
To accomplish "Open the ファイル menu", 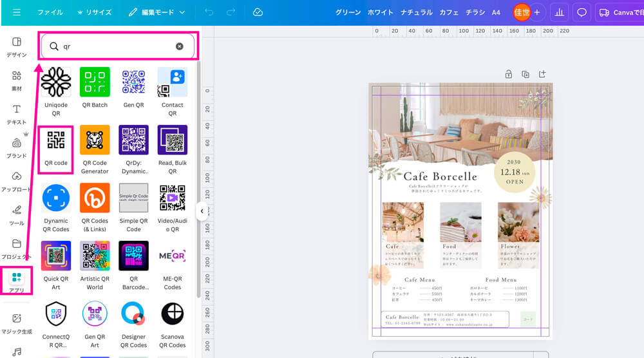I will point(50,12).
